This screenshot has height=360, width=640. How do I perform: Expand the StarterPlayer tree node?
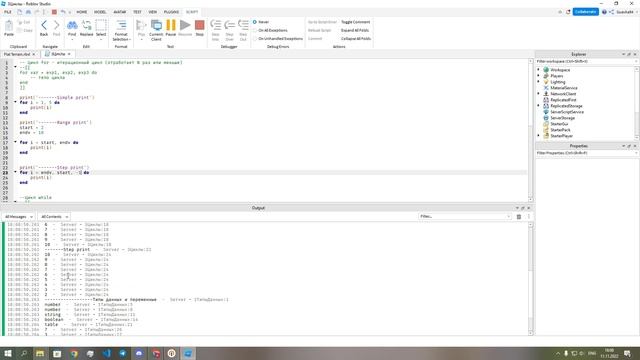pyautogui.click(x=538, y=136)
